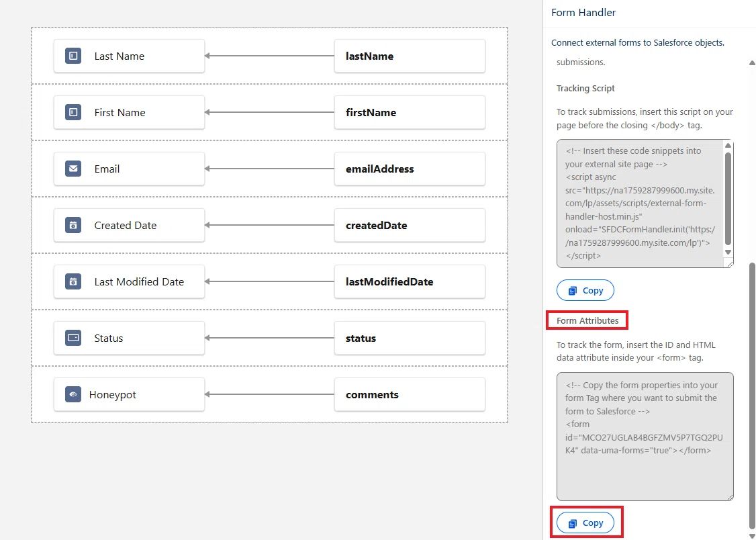Screen dimensions: 756x540
Task: Click the Created Date calendar icon
Action: pos(73,225)
